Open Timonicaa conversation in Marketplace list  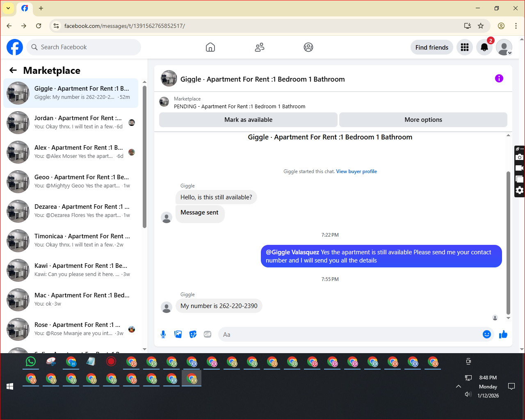(x=71, y=241)
